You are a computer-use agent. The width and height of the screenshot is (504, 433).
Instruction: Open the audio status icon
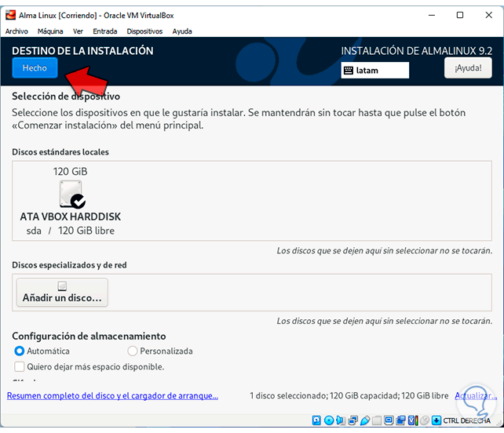tap(341, 420)
